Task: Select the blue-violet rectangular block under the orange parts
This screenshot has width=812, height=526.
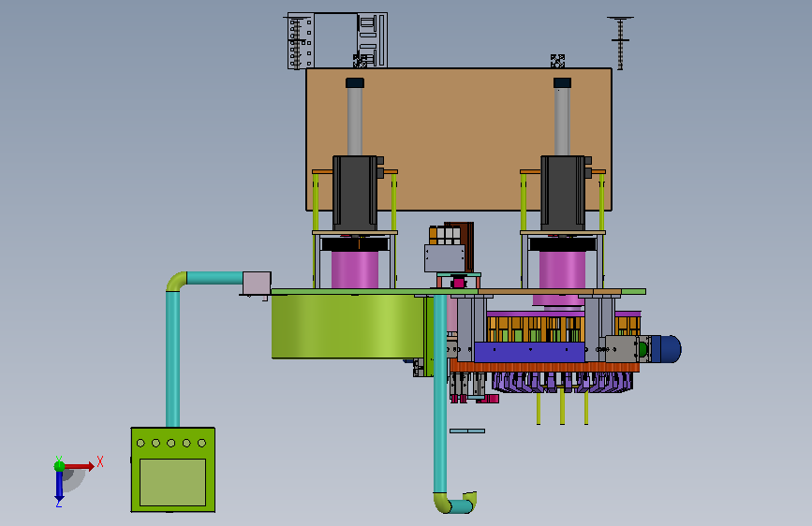Action: (x=529, y=352)
